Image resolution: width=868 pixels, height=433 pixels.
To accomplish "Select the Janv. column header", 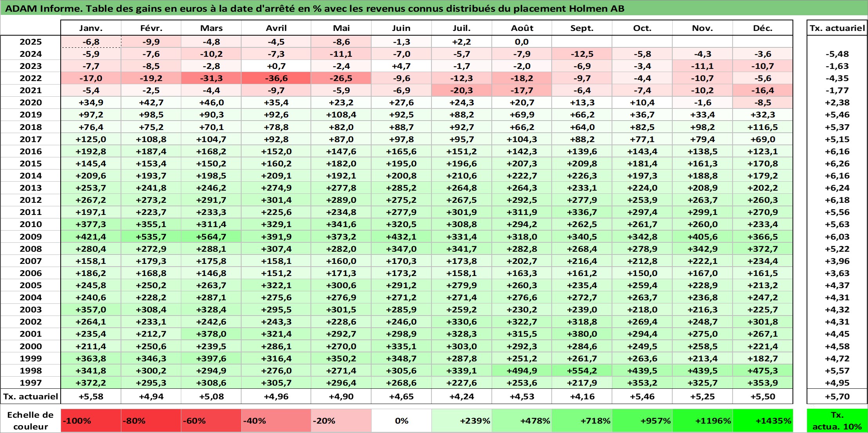I will click(x=91, y=28).
